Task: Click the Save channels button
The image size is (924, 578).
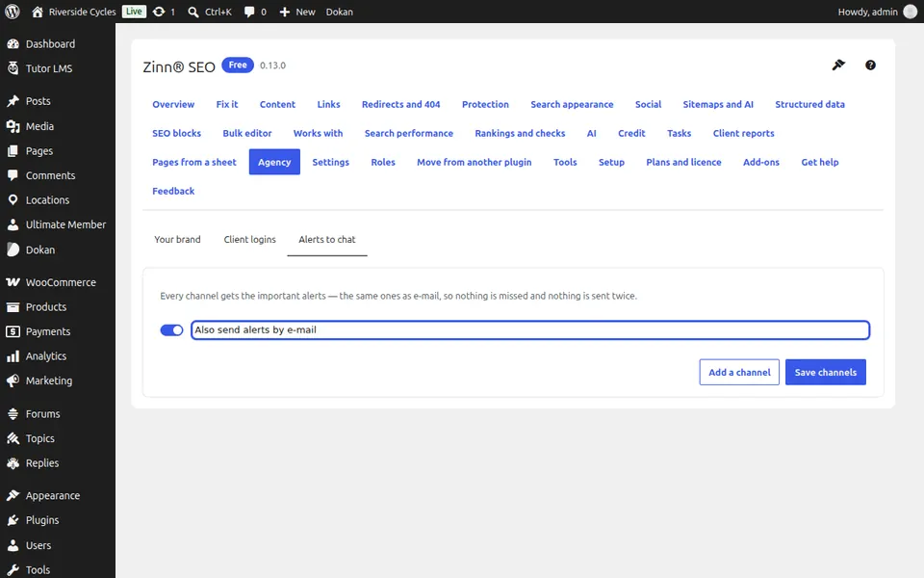Action: point(825,372)
